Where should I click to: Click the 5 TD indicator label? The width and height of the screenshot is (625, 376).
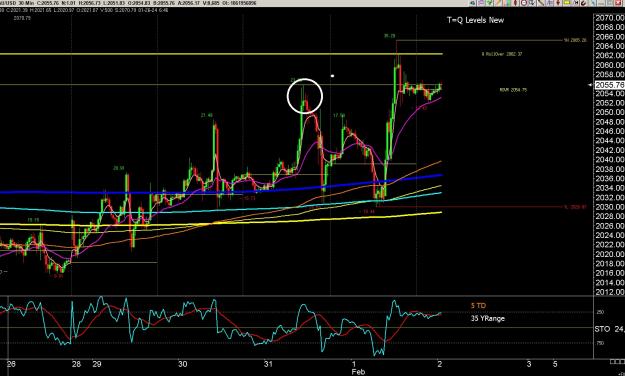pyautogui.click(x=478, y=306)
